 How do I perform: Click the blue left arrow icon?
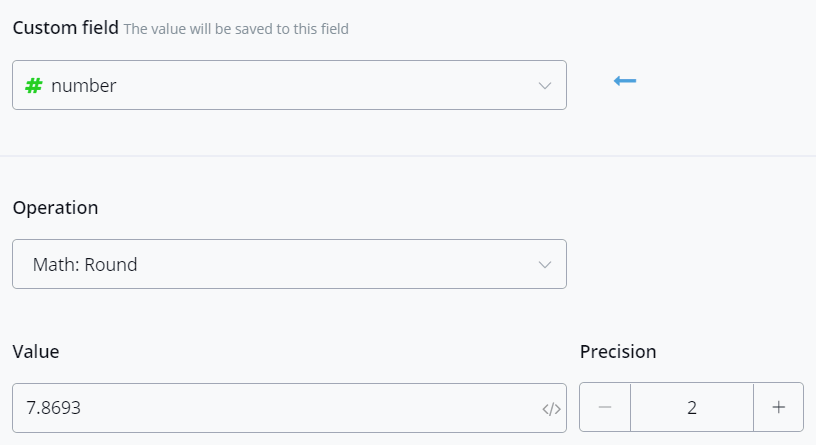tap(625, 81)
